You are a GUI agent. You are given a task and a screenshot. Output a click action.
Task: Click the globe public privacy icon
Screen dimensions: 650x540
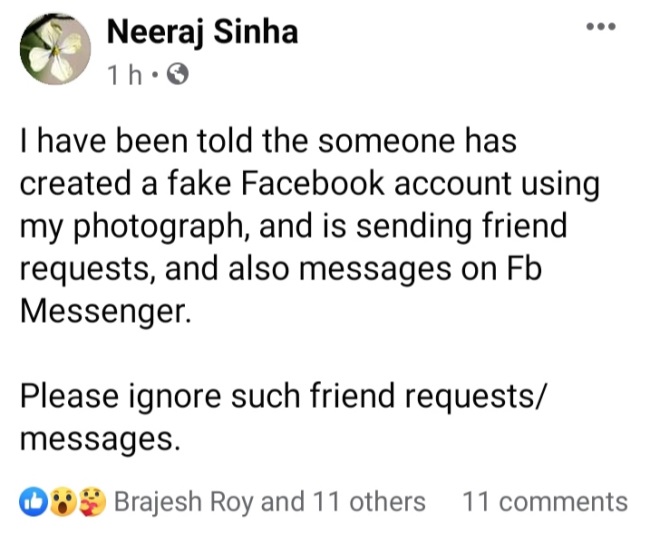(178, 74)
